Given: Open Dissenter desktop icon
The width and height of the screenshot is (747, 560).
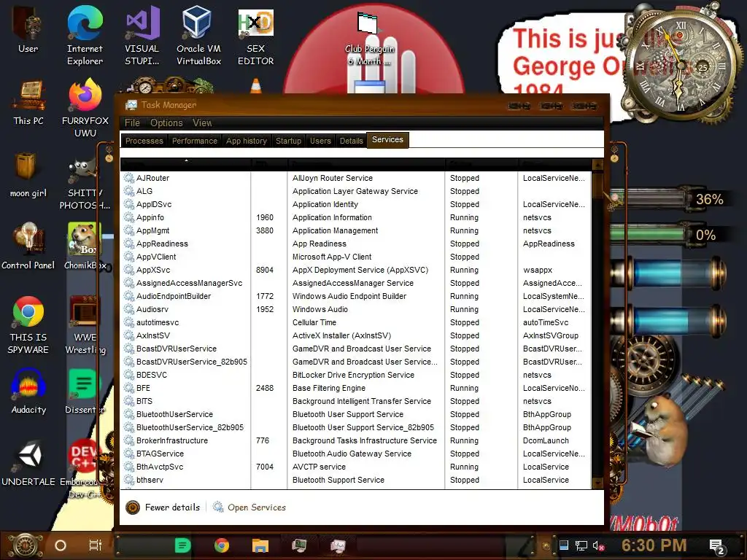Looking at the screenshot, I should (x=85, y=392).
